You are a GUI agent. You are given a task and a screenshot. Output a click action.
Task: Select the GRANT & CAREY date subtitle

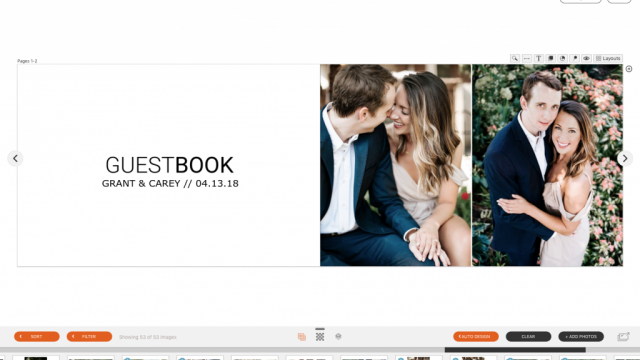click(x=170, y=184)
